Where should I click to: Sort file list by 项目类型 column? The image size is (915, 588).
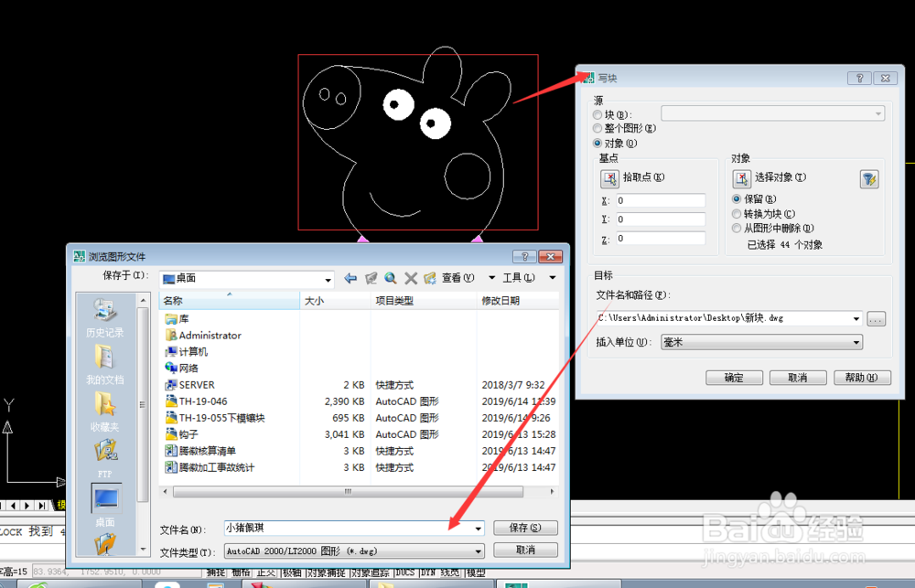tap(424, 301)
